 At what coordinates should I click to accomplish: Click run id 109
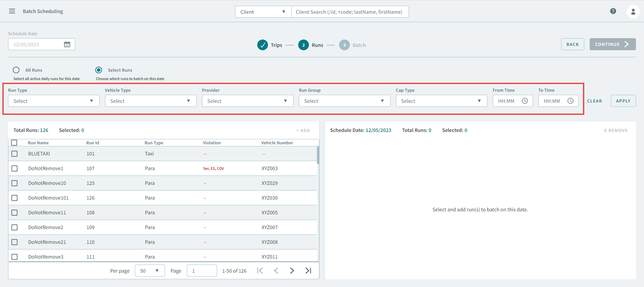pyautogui.click(x=91, y=227)
